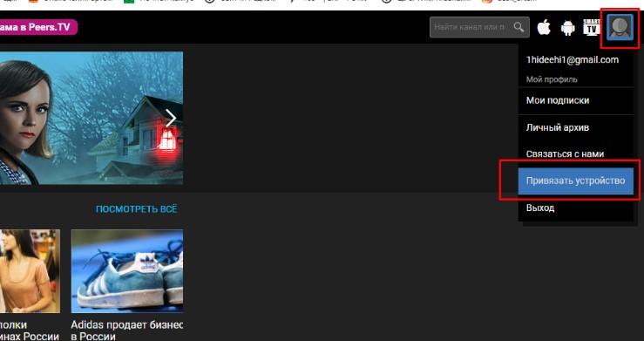Open the Smart TV app icon
Viewport: 644px width, 341px height.
coord(592,28)
